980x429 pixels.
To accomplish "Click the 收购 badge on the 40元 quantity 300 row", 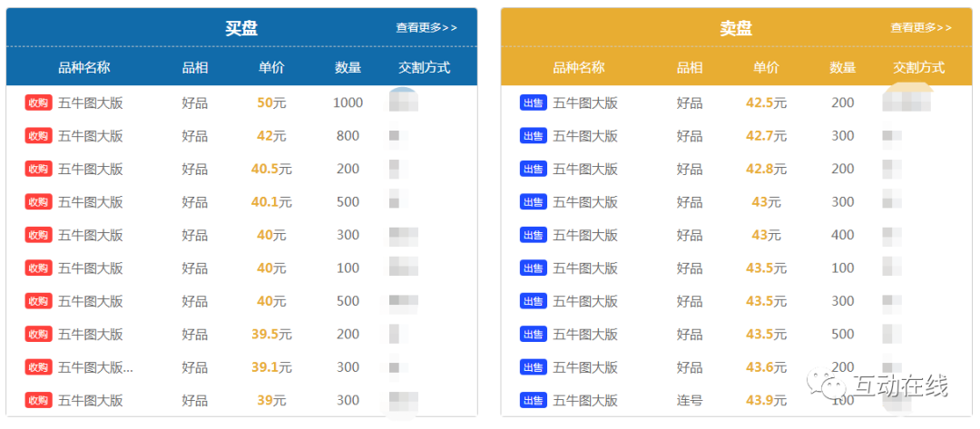I will (x=39, y=235).
